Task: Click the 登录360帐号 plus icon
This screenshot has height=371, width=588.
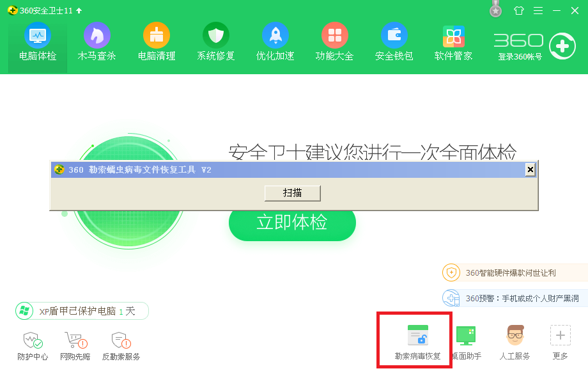Action: [562, 46]
